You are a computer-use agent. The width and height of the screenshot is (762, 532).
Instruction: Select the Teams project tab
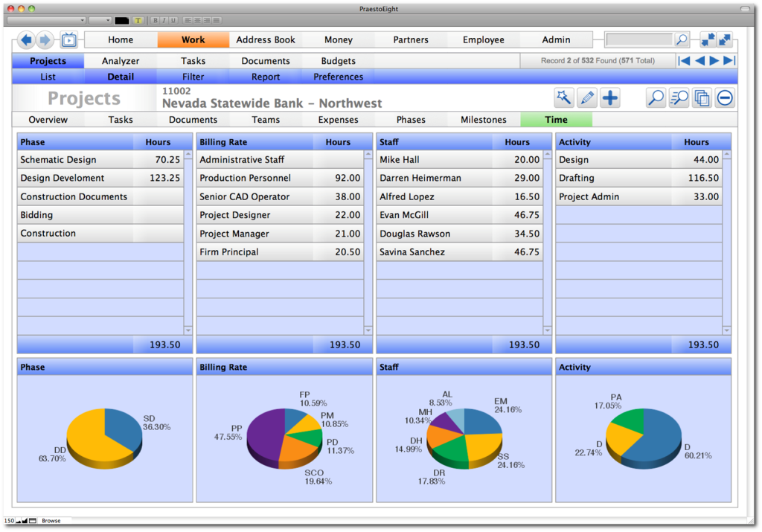point(266,120)
